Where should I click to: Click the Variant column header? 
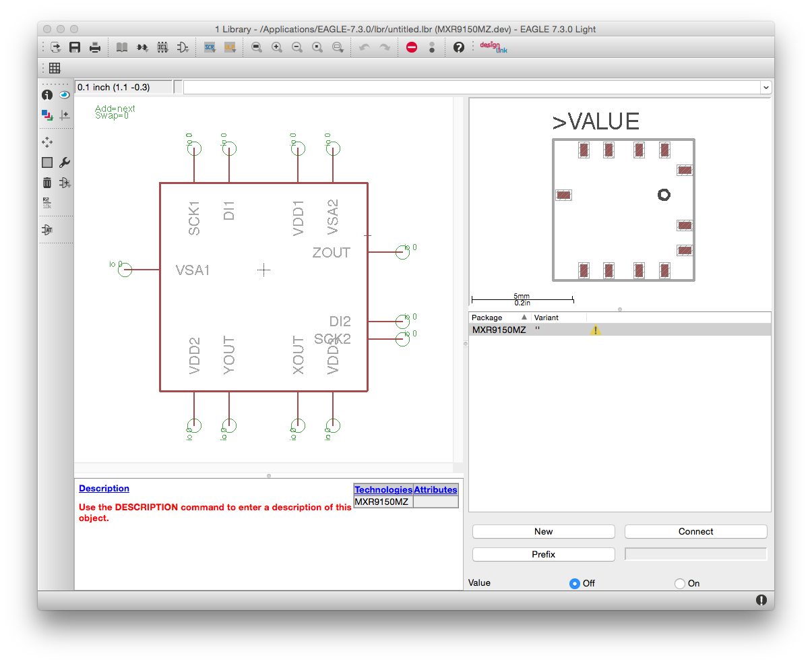click(559, 318)
